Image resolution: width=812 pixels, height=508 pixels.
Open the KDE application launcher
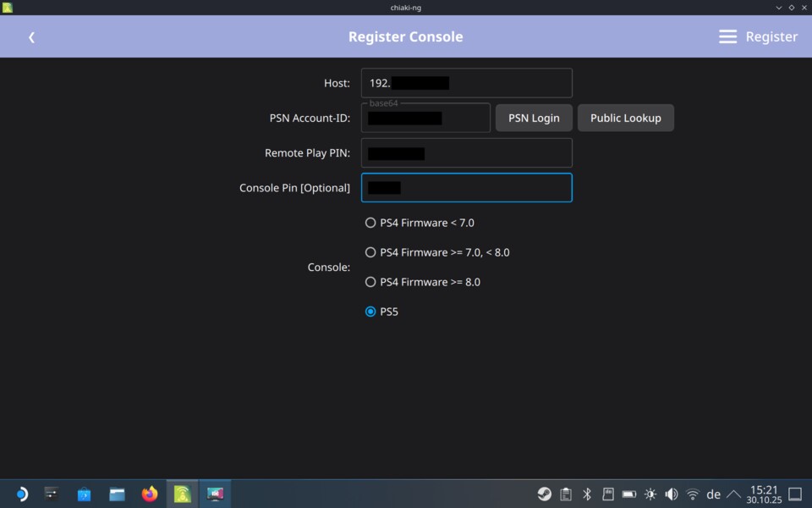click(20, 494)
